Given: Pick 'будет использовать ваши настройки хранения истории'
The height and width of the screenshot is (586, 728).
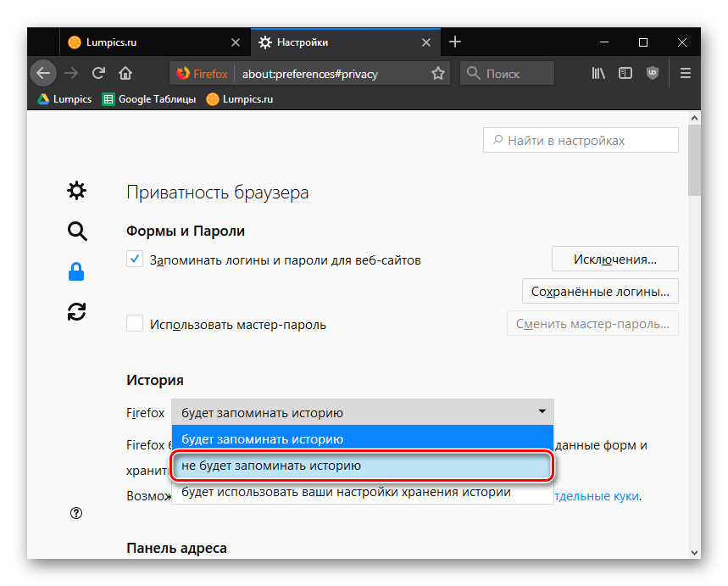Looking at the screenshot, I should [x=363, y=492].
